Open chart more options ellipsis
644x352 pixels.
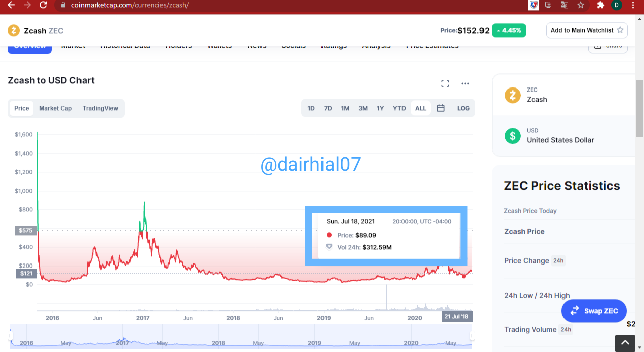[x=465, y=83]
